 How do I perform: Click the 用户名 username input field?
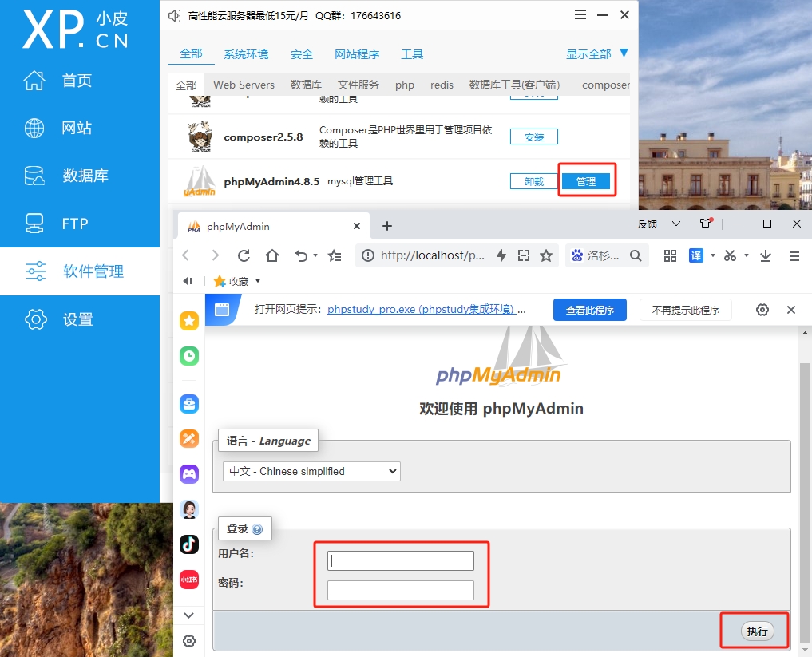[401, 560]
